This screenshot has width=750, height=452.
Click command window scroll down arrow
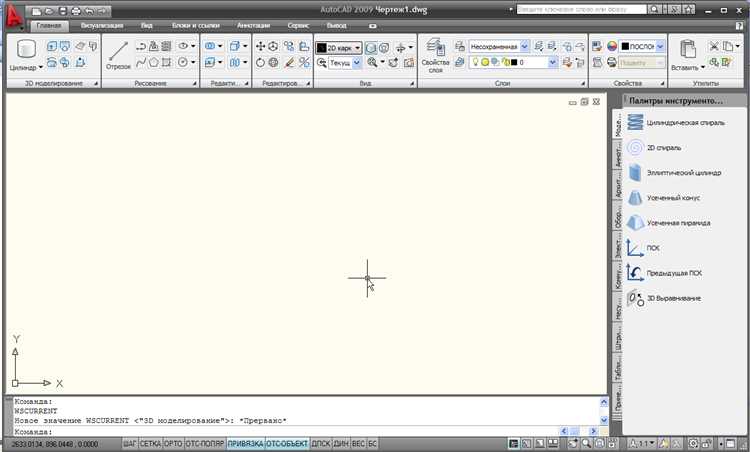tap(603, 420)
